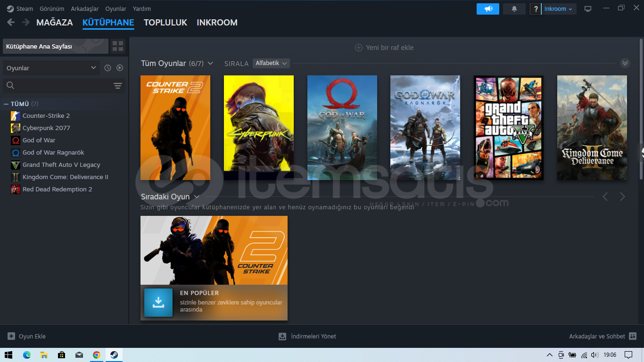Open Counter-Strike 2 recommendation banner
The image size is (644, 362).
coord(214,250)
